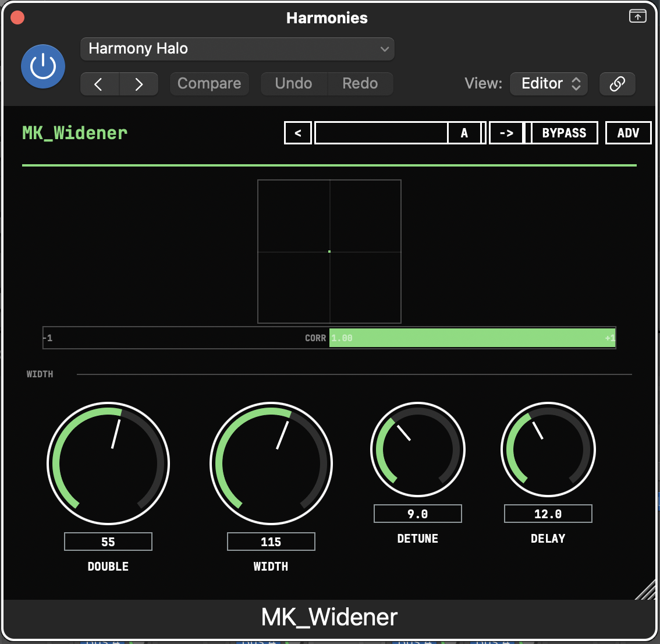Open the Editor view dropdown
660x644 pixels.
pyautogui.click(x=548, y=84)
